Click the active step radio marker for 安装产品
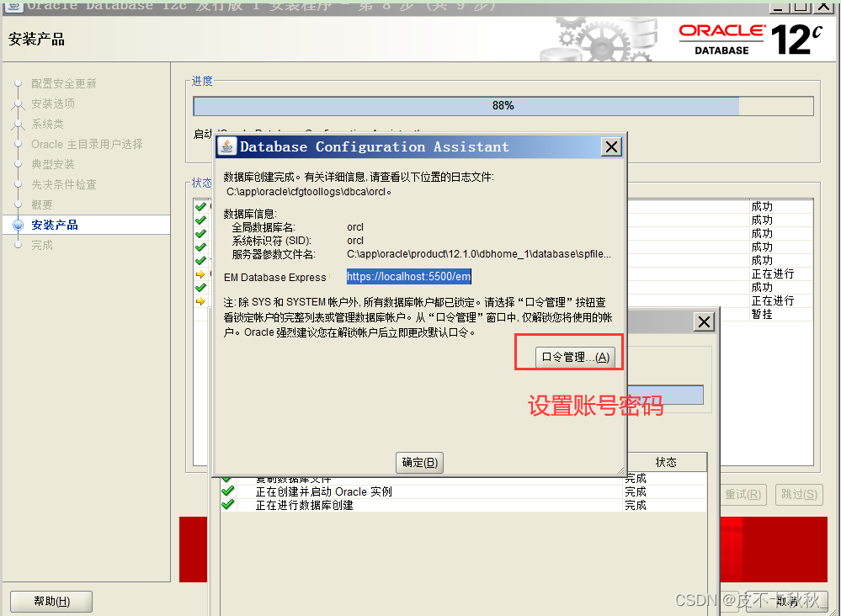The height and width of the screenshot is (616, 841). click(19, 226)
